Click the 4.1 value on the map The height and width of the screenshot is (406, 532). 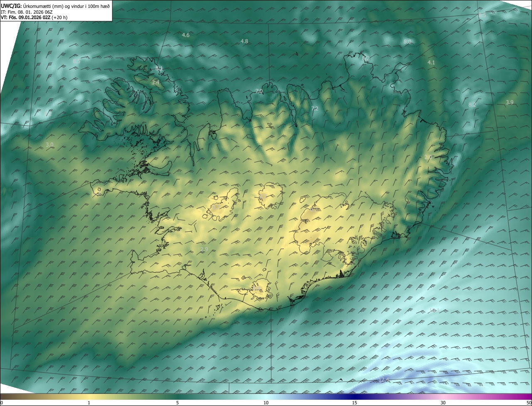tap(431, 63)
